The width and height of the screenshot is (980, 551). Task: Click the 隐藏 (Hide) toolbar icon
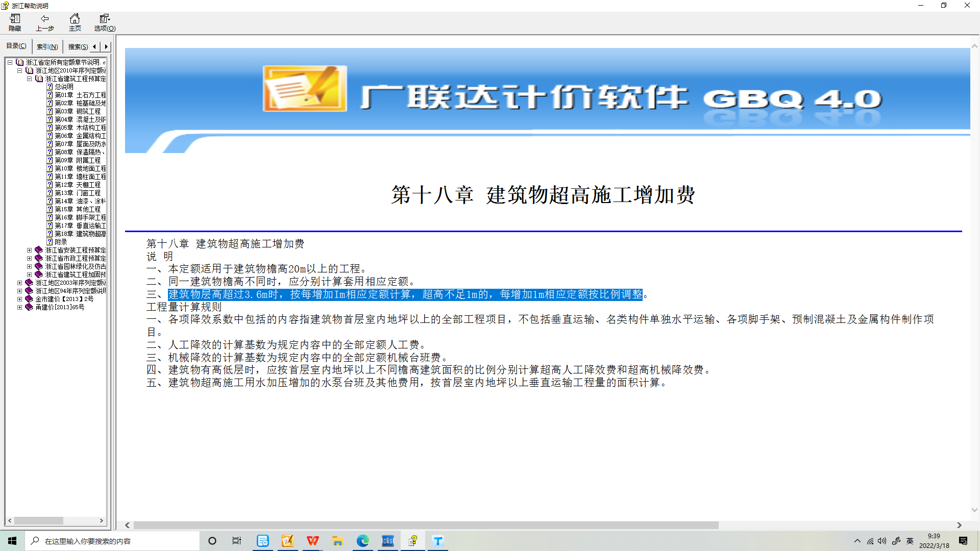(15, 22)
